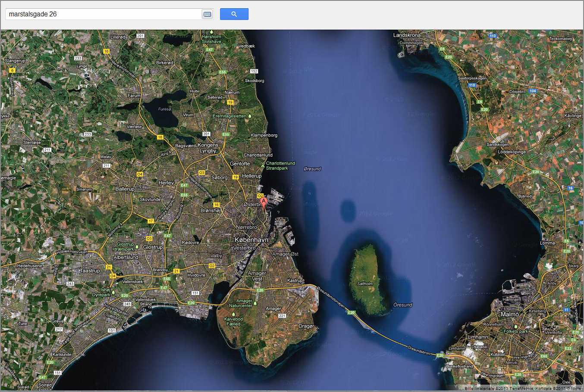The height and width of the screenshot is (392, 584).
Task: Click the Landskrona town label
Action: 407,35
